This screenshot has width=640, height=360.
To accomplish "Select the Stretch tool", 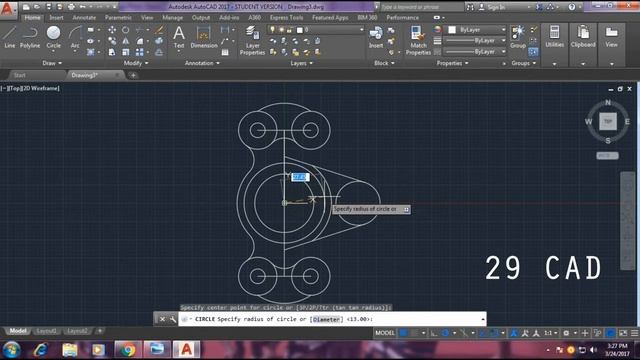I will pyautogui.click(x=112, y=52).
